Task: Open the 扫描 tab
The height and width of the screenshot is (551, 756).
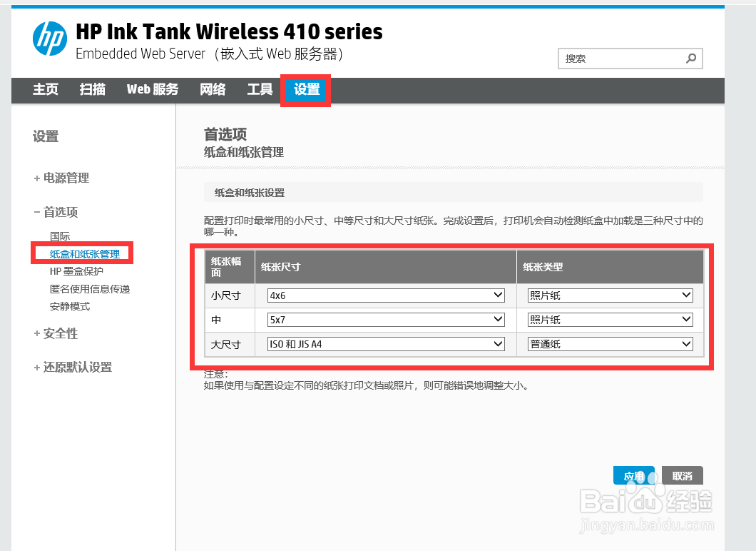Action: [93, 90]
